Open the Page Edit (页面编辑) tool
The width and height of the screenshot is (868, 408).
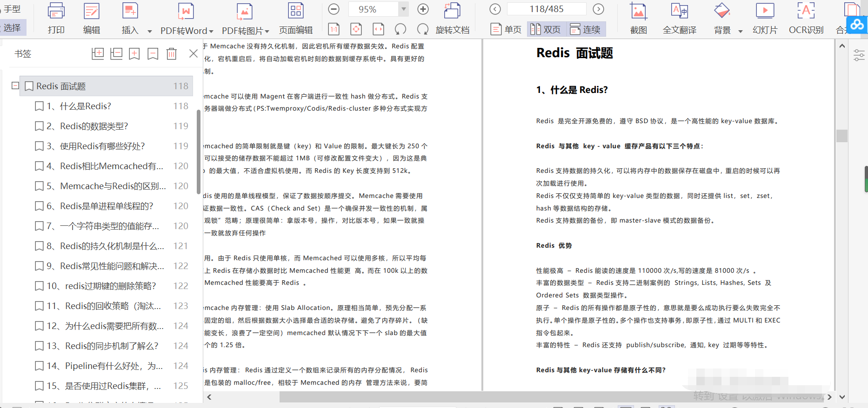pos(296,19)
